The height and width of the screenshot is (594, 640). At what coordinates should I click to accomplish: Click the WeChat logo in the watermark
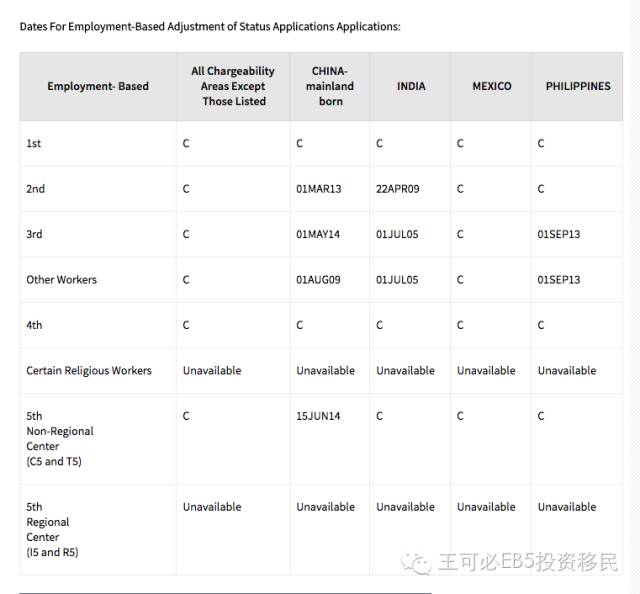click(x=416, y=563)
